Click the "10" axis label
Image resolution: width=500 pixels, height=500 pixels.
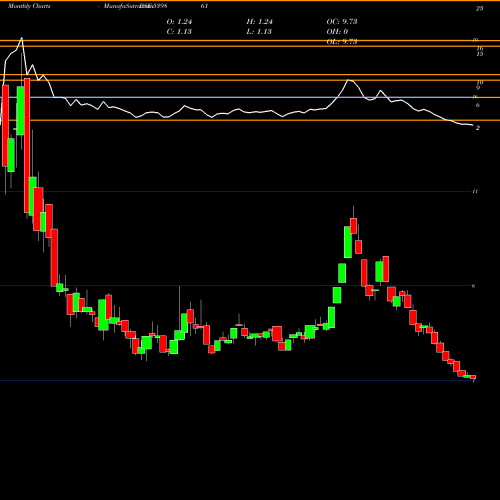click(x=479, y=83)
